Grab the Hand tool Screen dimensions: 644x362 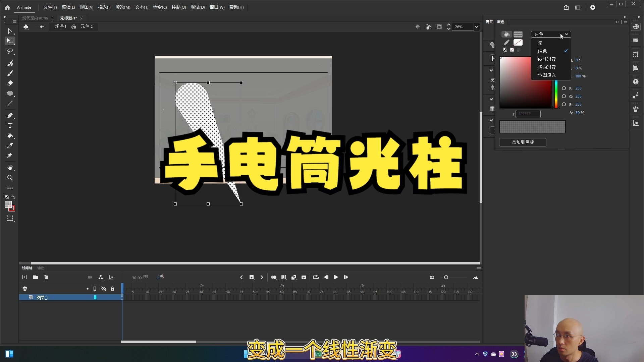[10, 168]
